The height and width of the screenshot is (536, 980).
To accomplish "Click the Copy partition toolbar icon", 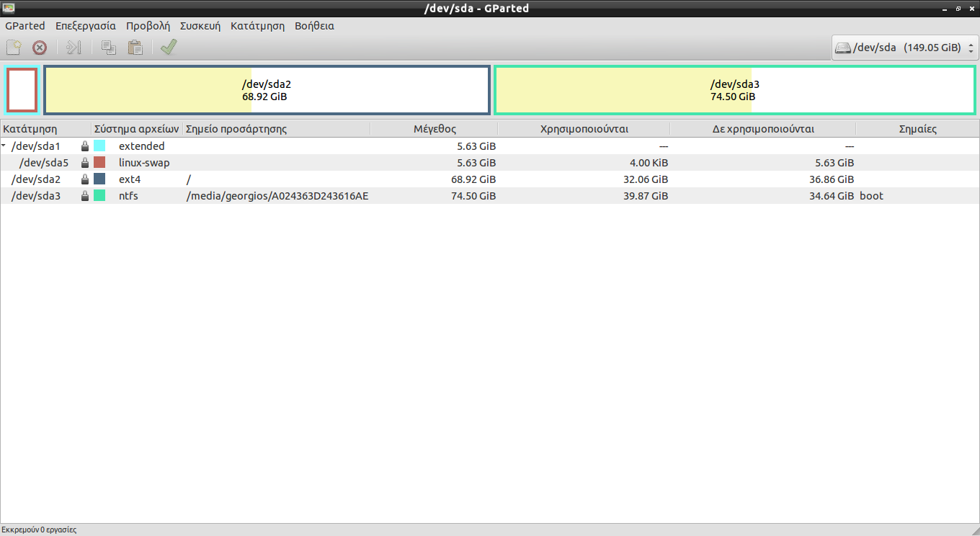I will click(109, 48).
